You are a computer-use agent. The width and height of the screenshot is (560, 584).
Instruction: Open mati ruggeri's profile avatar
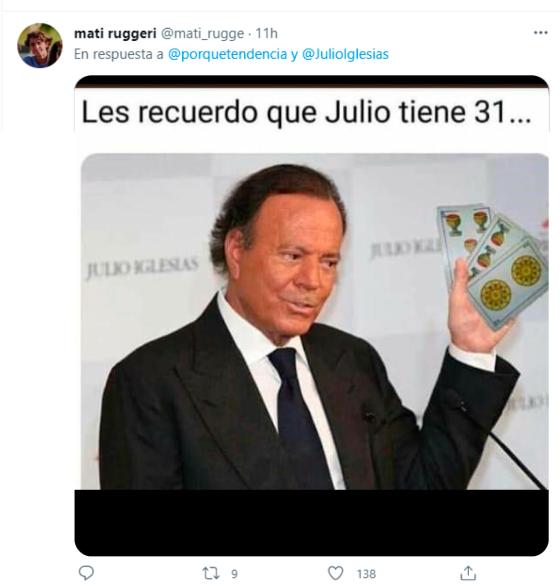tap(40, 45)
